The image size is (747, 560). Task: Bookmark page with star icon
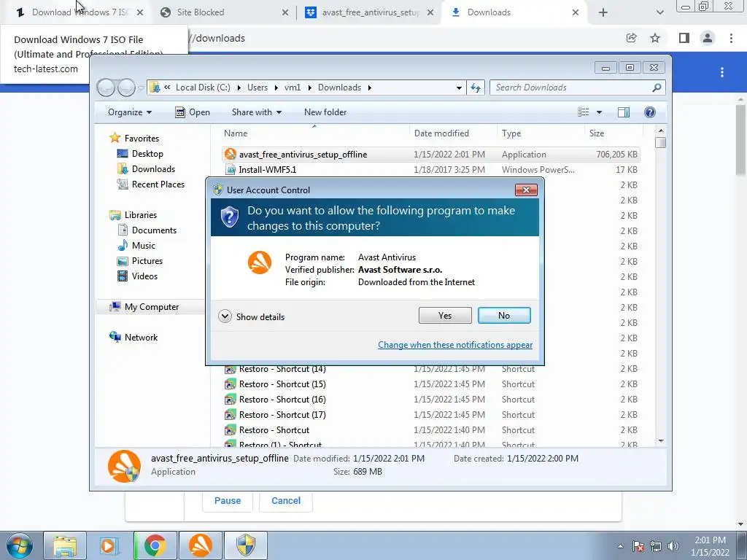[655, 38]
